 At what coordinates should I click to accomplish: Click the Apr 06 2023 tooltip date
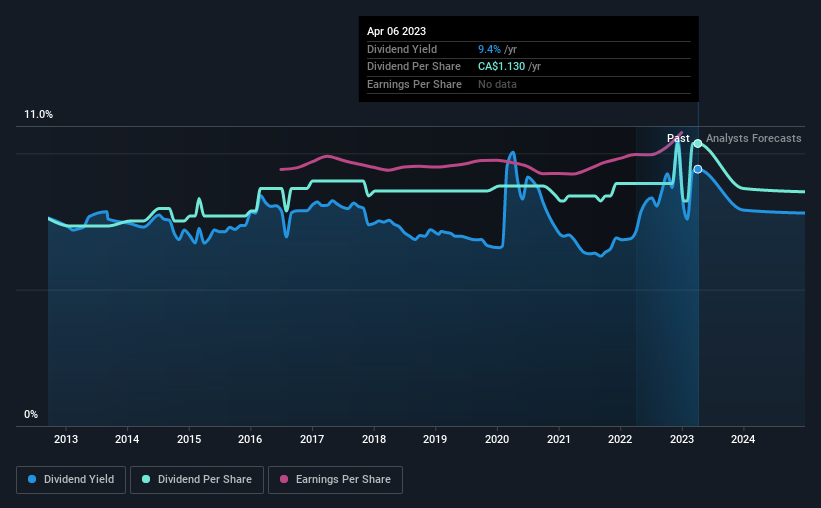[396, 31]
